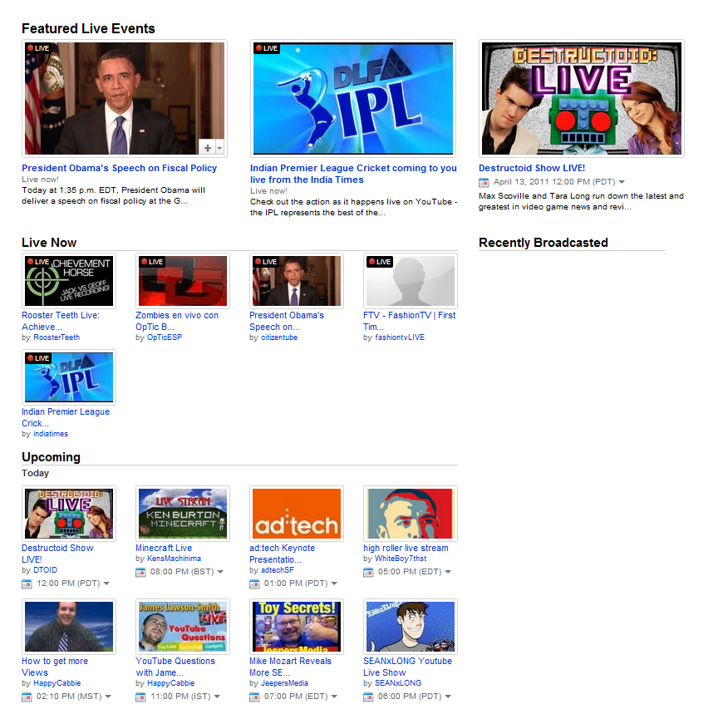
Task: Visit the KensMachinima channel link
Action: (174, 559)
